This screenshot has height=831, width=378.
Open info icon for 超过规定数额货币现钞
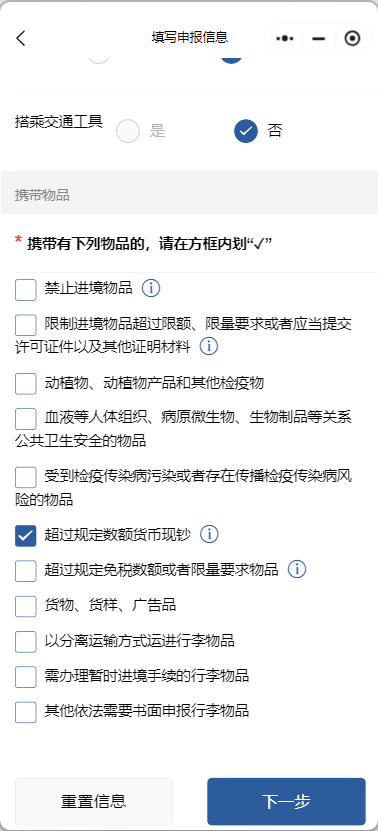coord(209,534)
